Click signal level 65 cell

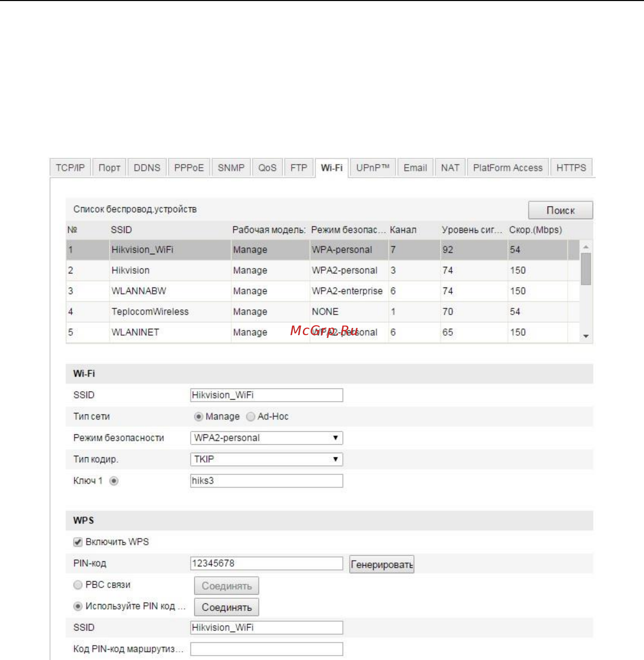[x=474, y=332]
